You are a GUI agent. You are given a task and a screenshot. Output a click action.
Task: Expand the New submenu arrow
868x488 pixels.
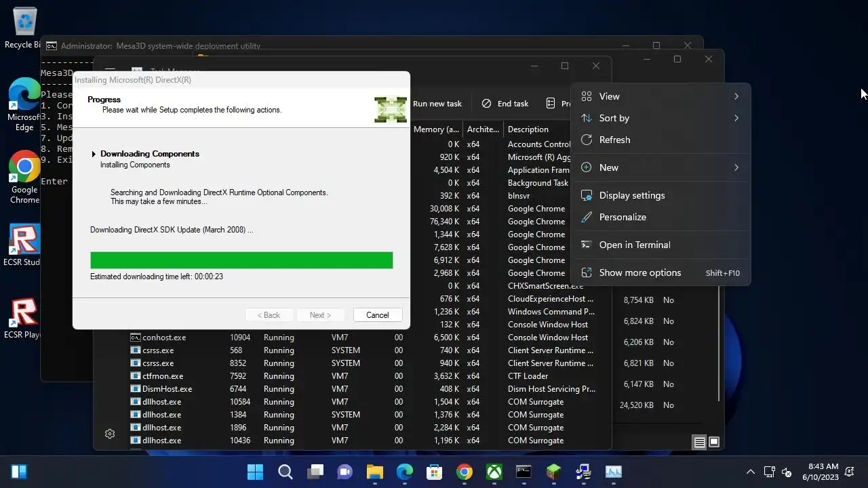click(x=736, y=167)
